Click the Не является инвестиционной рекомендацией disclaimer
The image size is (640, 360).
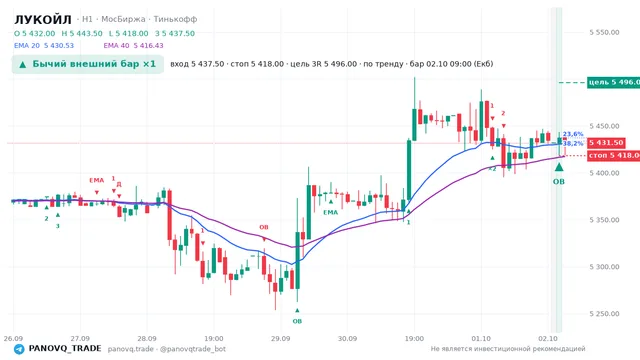pyautogui.click(x=508, y=349)
